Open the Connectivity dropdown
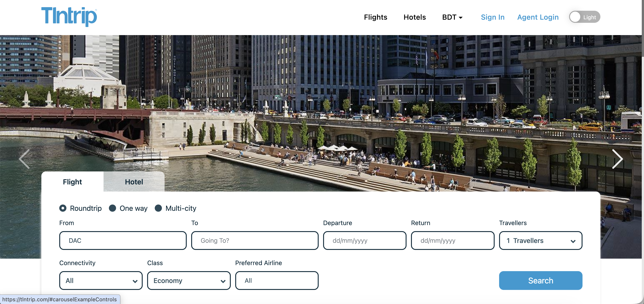The width and height of the screenshot is (644, 304). pos(101,281)
